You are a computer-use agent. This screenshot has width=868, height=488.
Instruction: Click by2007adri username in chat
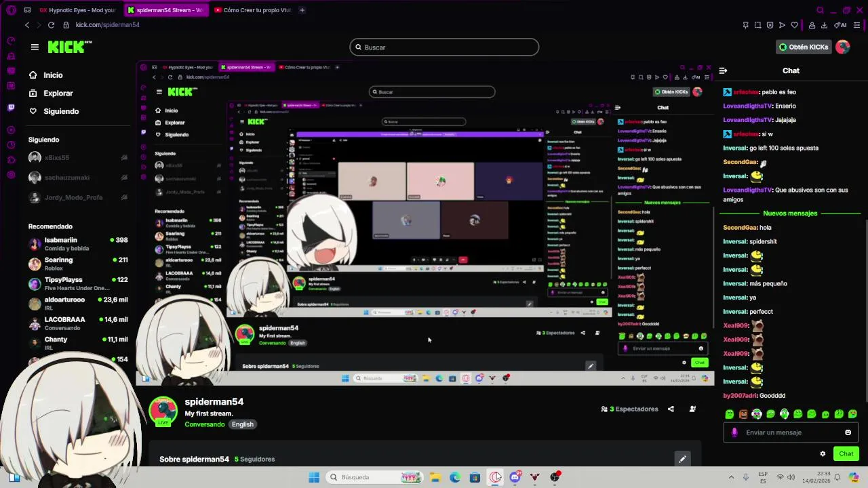(x=740, y=396)
